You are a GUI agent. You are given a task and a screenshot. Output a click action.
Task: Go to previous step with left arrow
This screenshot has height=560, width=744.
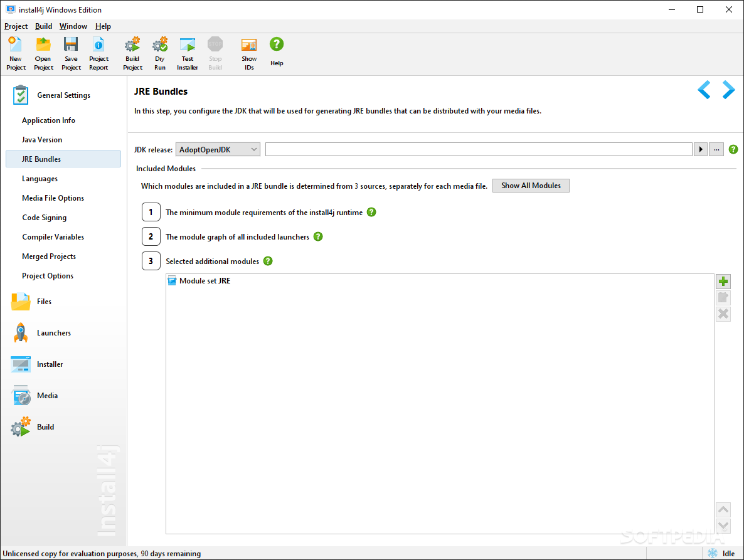(704, 90)
